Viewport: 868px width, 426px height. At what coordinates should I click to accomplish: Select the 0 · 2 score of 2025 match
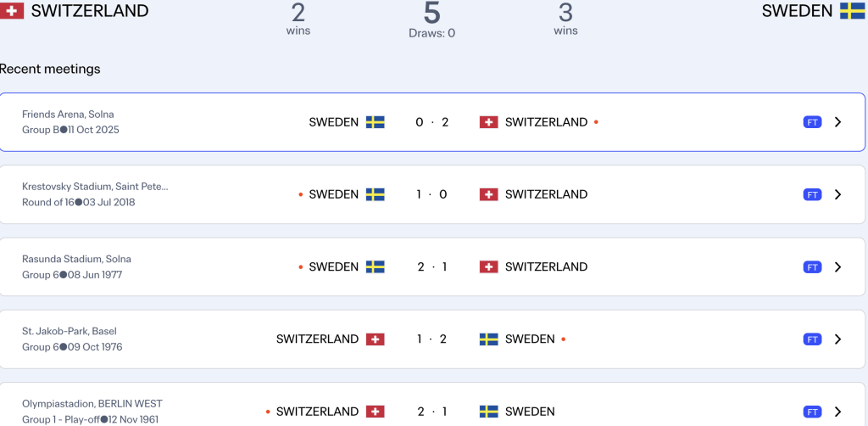431,122
